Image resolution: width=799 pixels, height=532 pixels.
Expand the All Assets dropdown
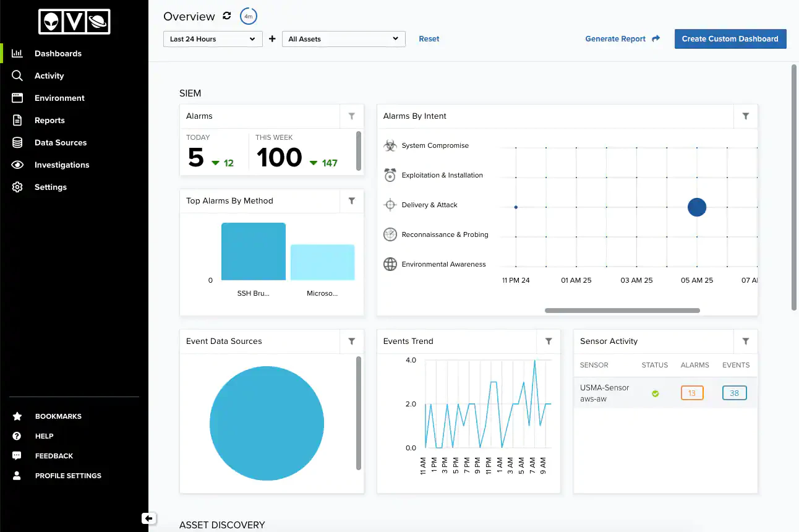[x=343, y=39]
